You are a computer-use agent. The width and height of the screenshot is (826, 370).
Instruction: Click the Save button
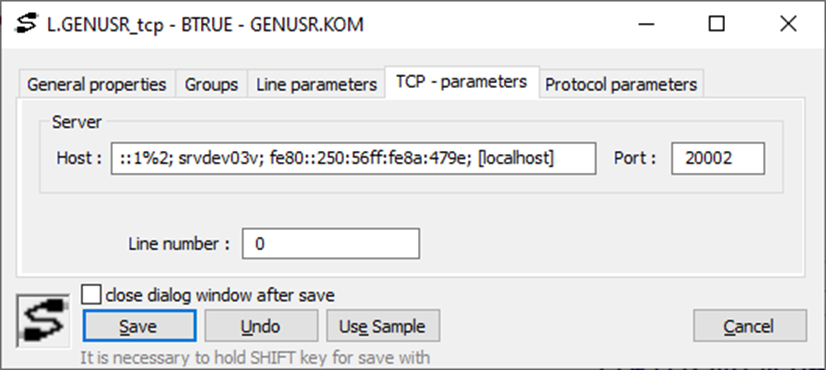[x=140, y=326]
